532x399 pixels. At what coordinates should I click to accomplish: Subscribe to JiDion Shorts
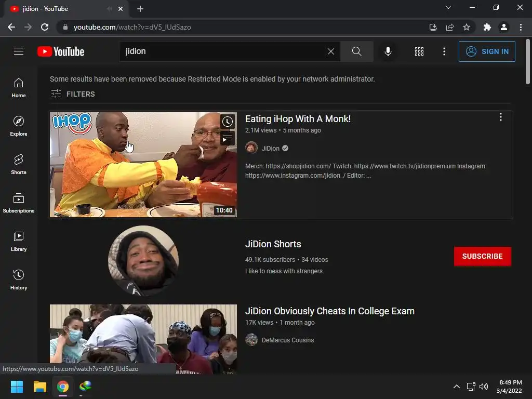482,256
